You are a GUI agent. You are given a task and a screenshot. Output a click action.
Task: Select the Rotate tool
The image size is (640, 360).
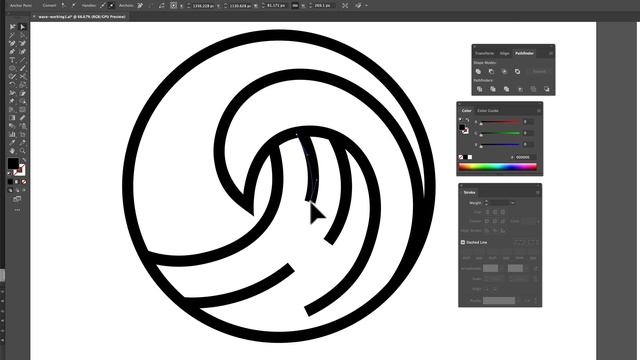point(12,85)
